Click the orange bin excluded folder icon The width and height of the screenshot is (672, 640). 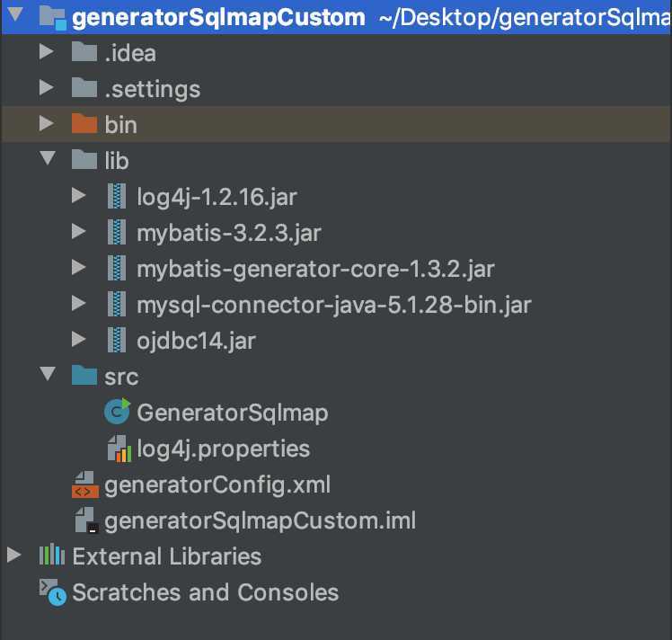coord(84,123)
